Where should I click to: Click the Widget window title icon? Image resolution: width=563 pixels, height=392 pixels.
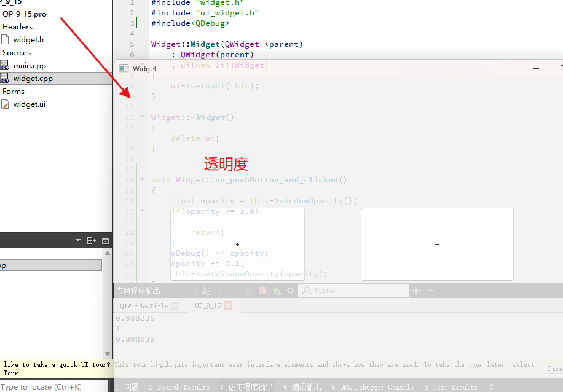124,68
